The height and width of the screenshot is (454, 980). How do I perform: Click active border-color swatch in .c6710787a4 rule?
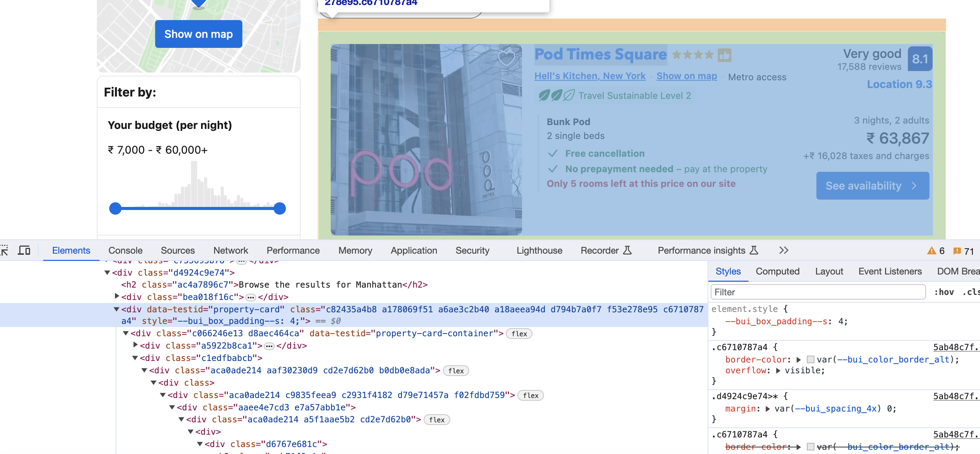[x=811, y=359]
